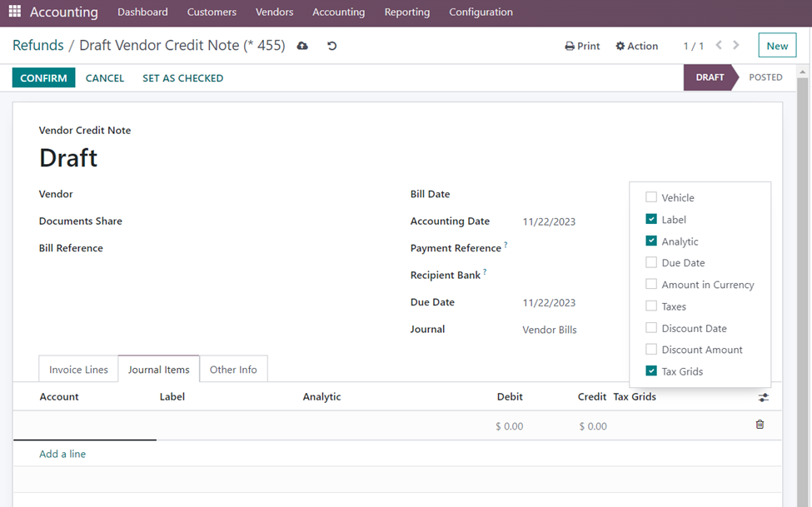Click the Posted status stage
Screen dimensions: 812x507
click(x=765, y=77)
